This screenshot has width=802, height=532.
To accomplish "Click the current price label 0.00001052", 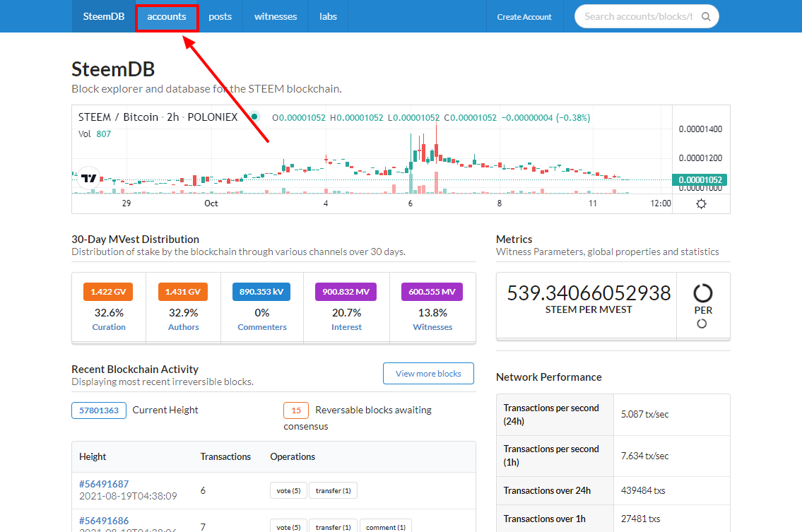I will click(700, 179).
